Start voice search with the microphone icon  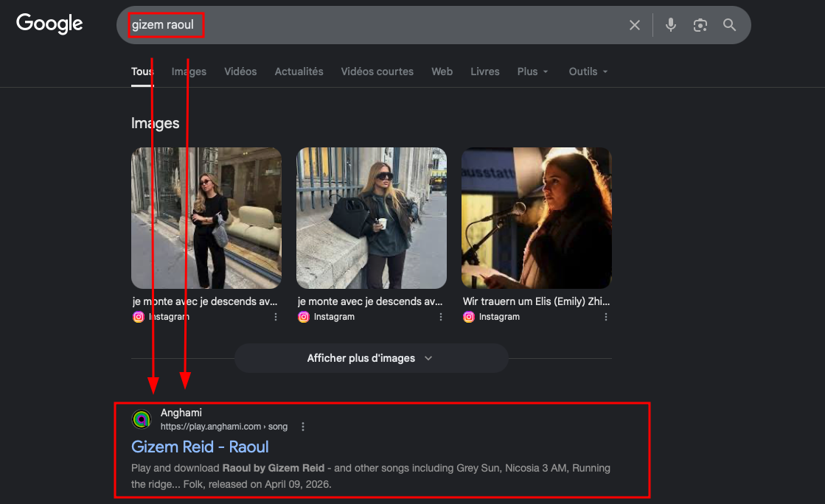coord(670,25)
